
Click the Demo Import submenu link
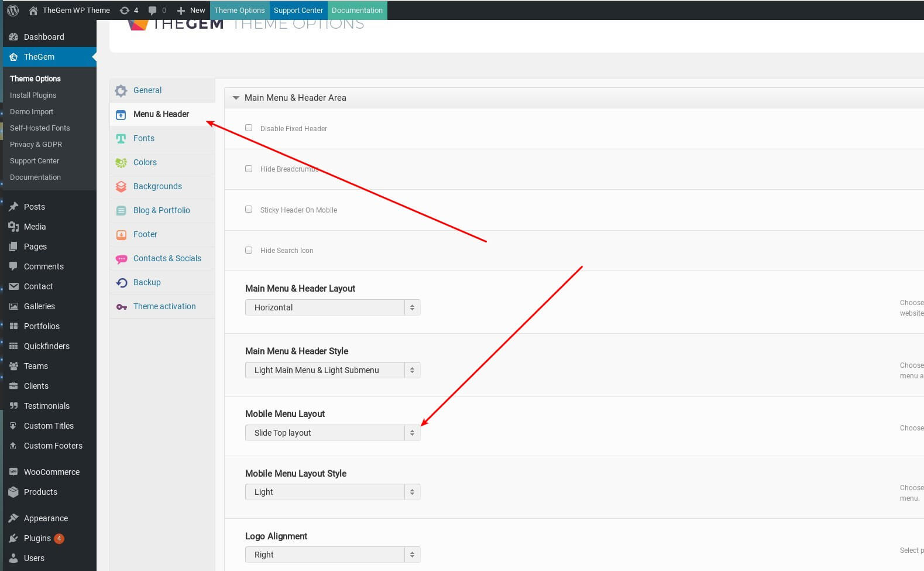click(32, 111)
